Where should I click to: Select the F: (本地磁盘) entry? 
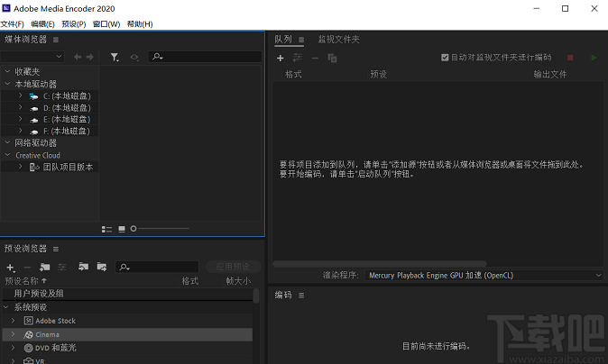click(67, 132)
